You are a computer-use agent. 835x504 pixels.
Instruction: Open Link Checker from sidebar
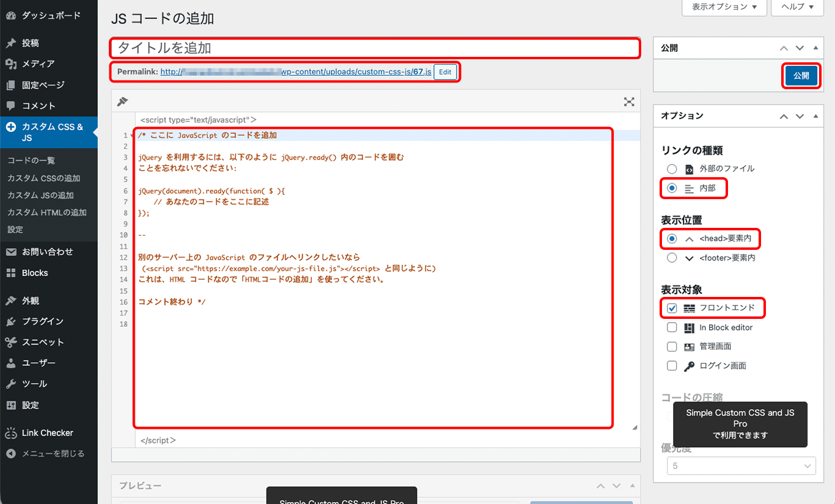[47, 433]
